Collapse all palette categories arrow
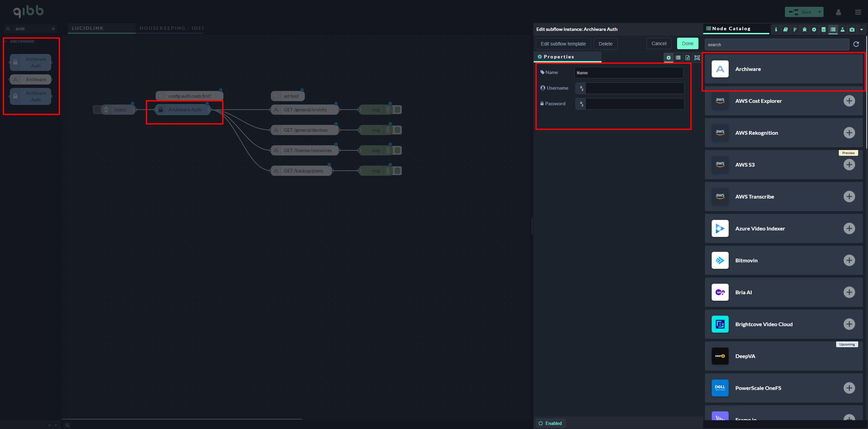The image size is (868, 429). (49, 425)
